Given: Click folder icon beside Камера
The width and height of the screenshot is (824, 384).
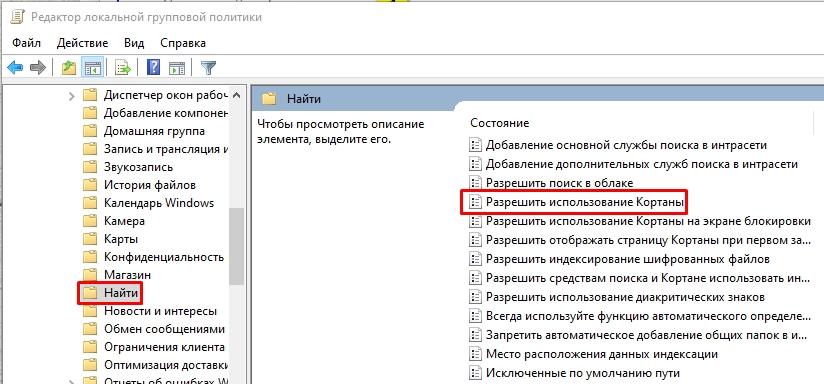Looking at the screenshot, I should (x=91, y=221).
